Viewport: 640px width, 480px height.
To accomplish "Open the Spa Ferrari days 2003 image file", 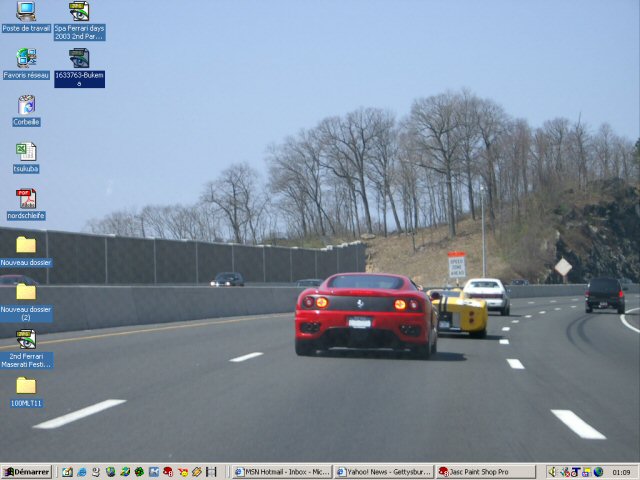I will pyautogui.click(x=80, y=20).
